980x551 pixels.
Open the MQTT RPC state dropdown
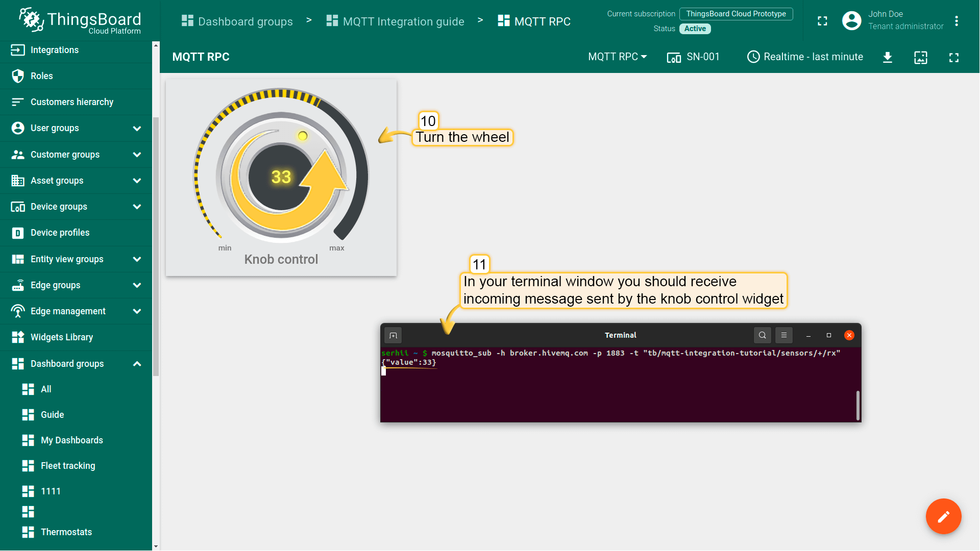click(617, 57)
